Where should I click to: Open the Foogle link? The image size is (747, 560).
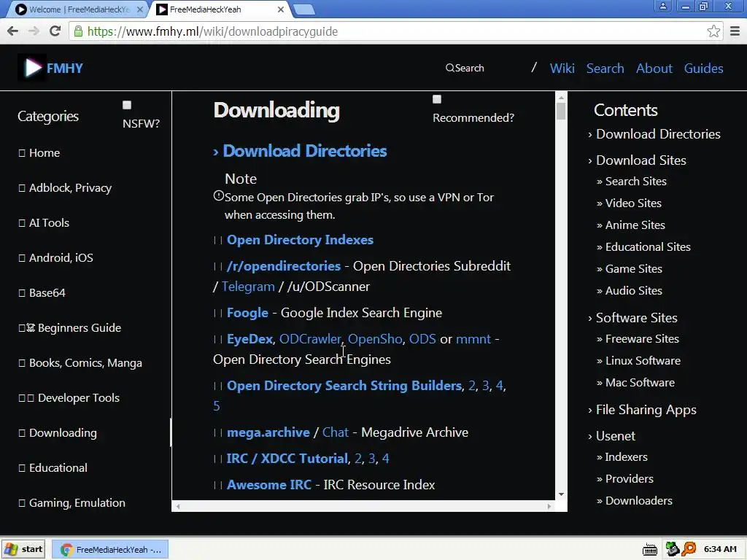coord(247,313)
